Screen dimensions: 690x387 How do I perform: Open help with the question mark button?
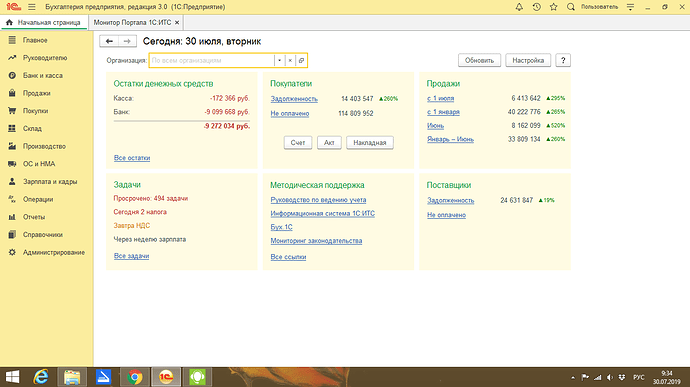(x=563, y=60)
